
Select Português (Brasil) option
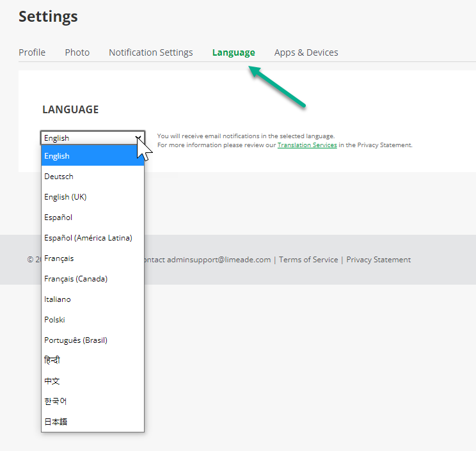coord(93,340)
